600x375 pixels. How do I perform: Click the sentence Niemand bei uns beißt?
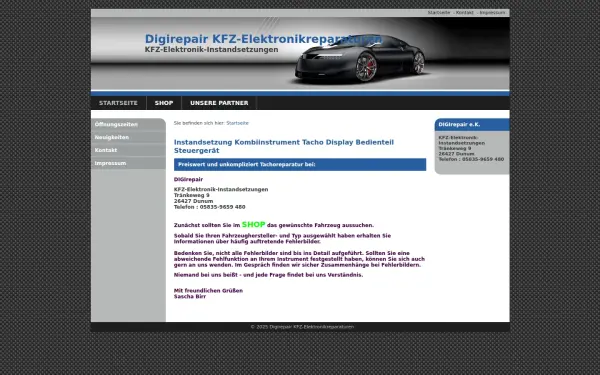268,275
